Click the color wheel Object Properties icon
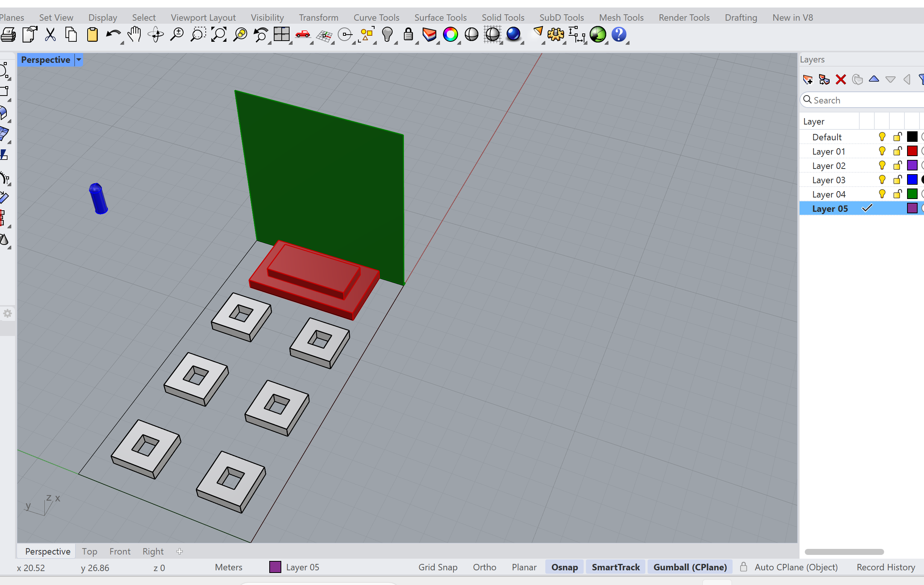This screenshot has height=585, width=924. [451, 35]
